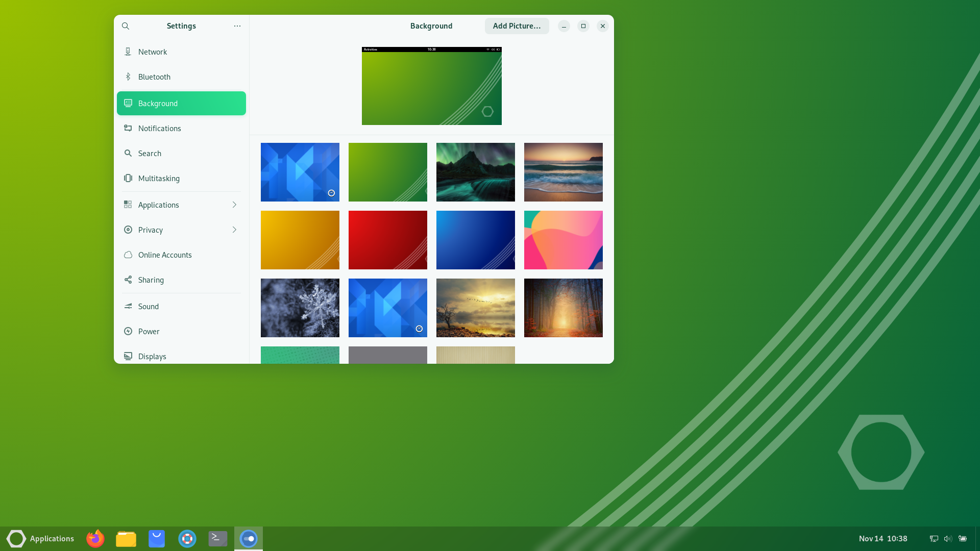Open the Software shopping bag icon
Screen dimensions: 980x551
(157, 539)
